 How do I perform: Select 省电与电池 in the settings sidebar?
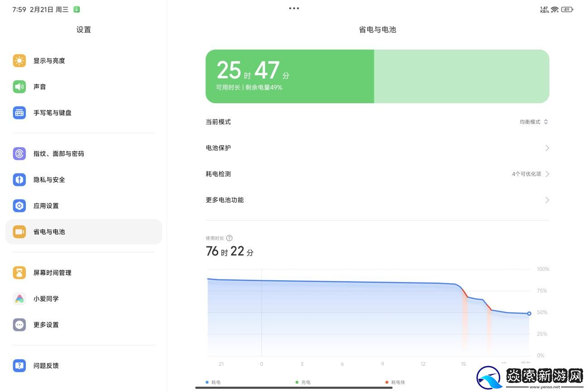click(x=83, y=232)
